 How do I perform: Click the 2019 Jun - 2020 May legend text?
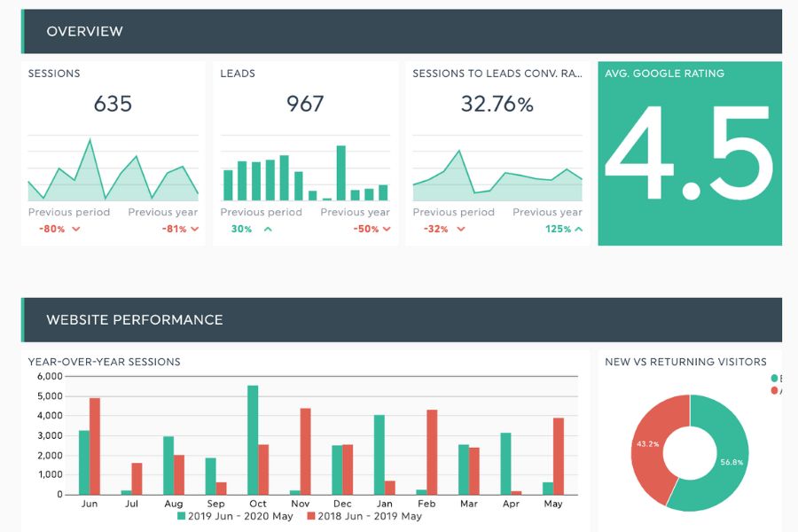tap(240, 516)
